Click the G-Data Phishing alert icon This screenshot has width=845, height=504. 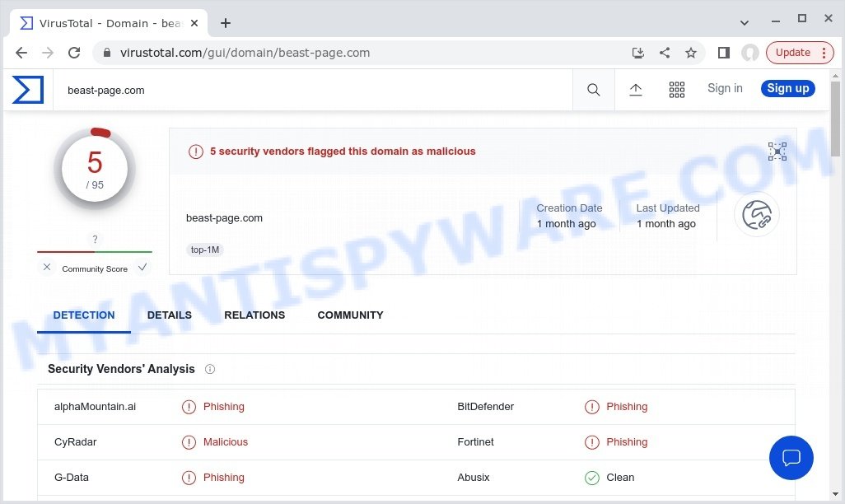click(x=189, y=478)
